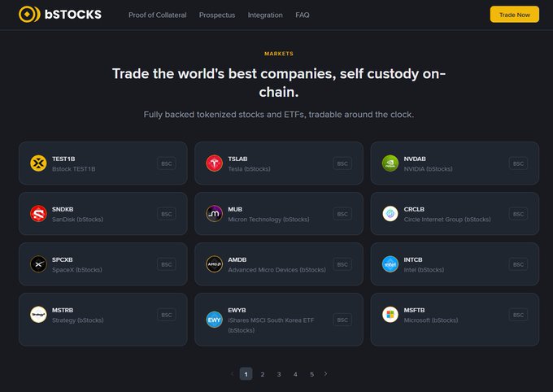Click the Circle CRCLB logo icon
Image resolution: width=553 pixels, height=392 pixels.
coord(390,214)
